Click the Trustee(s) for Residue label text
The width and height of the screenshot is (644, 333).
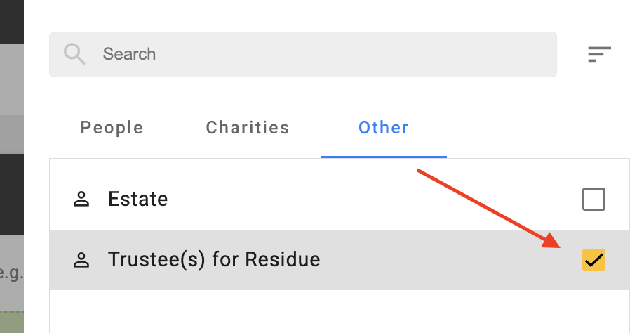click(214, 260)
